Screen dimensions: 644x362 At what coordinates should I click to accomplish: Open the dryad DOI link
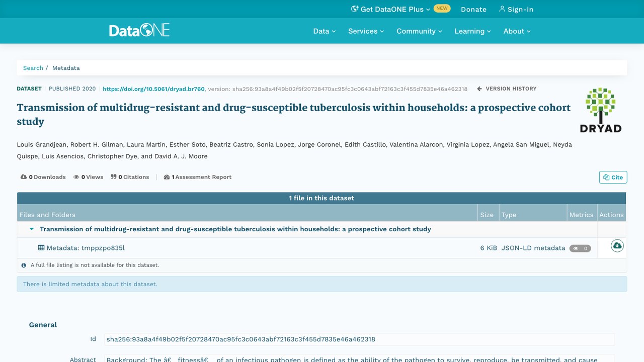pyautogui.click(x=153, y=89)
